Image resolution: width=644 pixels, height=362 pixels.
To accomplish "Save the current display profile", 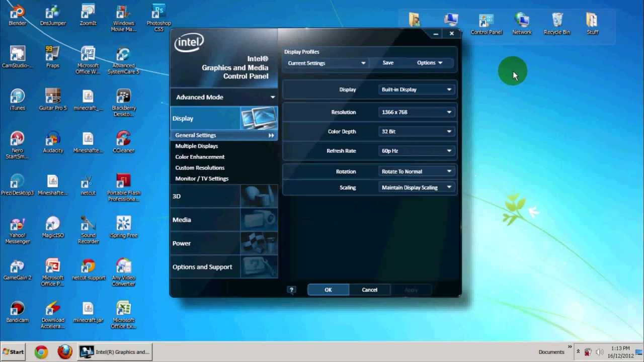I will (388, 63).
